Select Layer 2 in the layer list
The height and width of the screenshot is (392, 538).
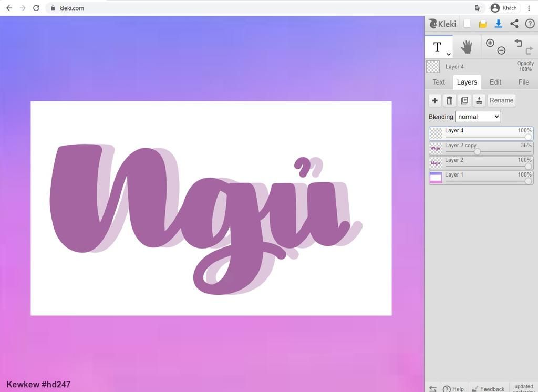tap(481, 163)
